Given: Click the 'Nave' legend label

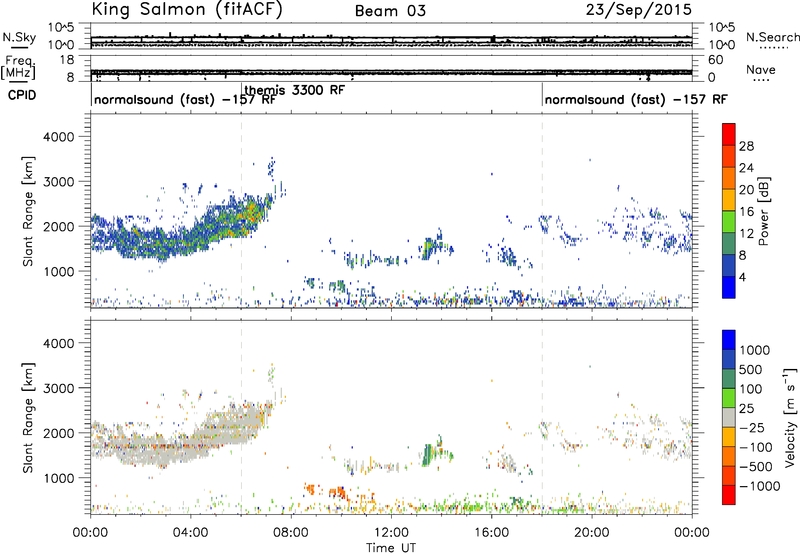Looking at the screenshot, I should [761, 69].
